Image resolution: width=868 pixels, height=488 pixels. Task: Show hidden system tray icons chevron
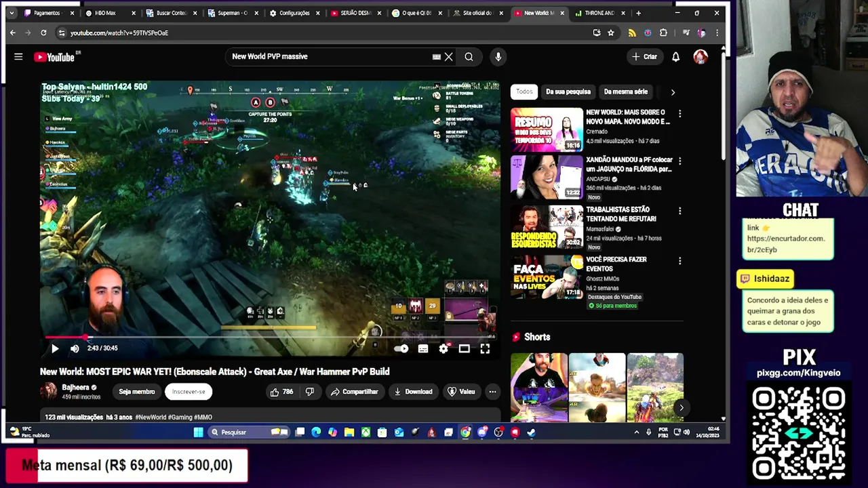(636, 432)
